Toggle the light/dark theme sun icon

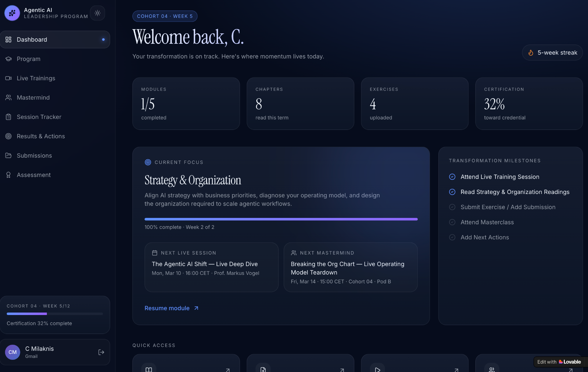coord(97,13)
